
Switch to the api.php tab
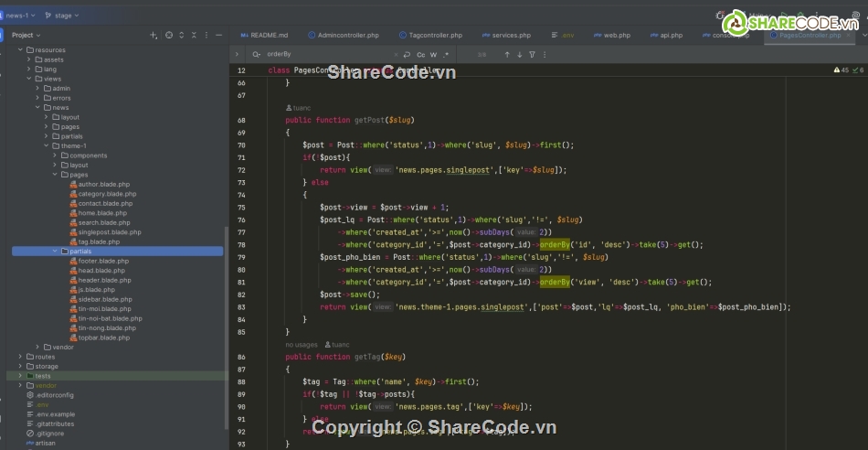666,35
